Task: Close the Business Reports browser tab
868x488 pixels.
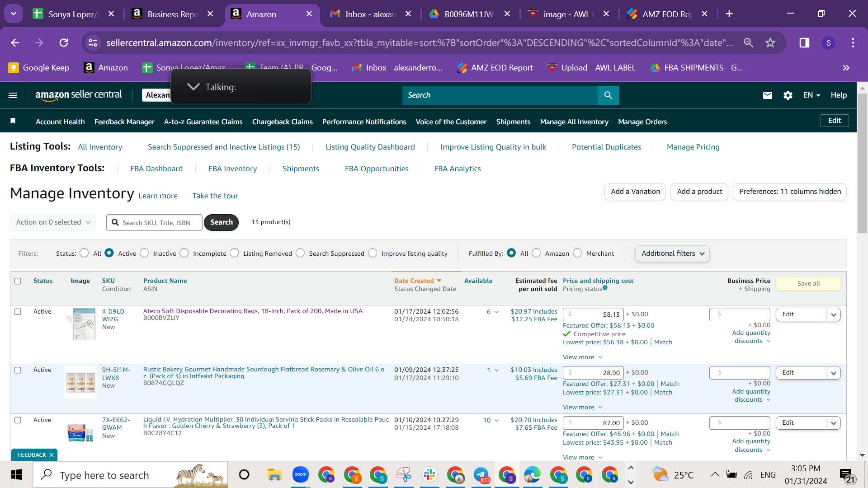Action: coord(210,14)
